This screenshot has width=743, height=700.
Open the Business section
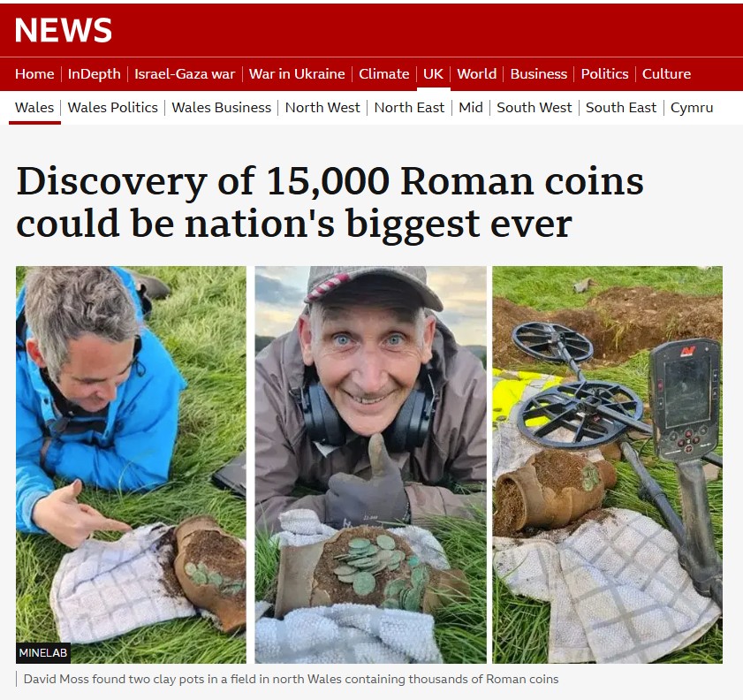(x=539, y=74)
